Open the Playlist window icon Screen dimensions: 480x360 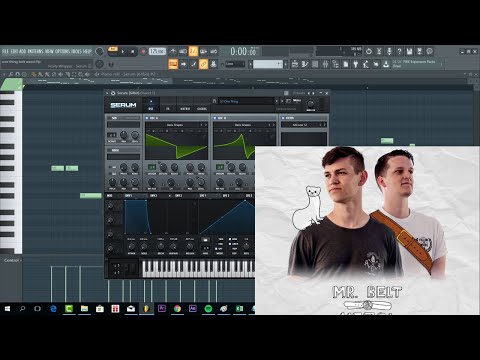[295, 64]
